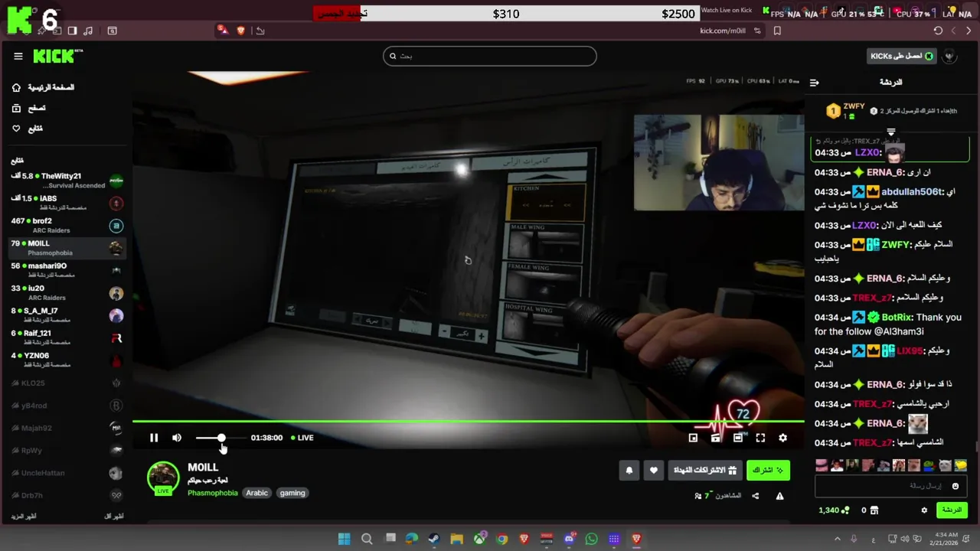Screen dimensions: 980x551
Task: Open the Phasmophobia category link
Action: point(213,493)
